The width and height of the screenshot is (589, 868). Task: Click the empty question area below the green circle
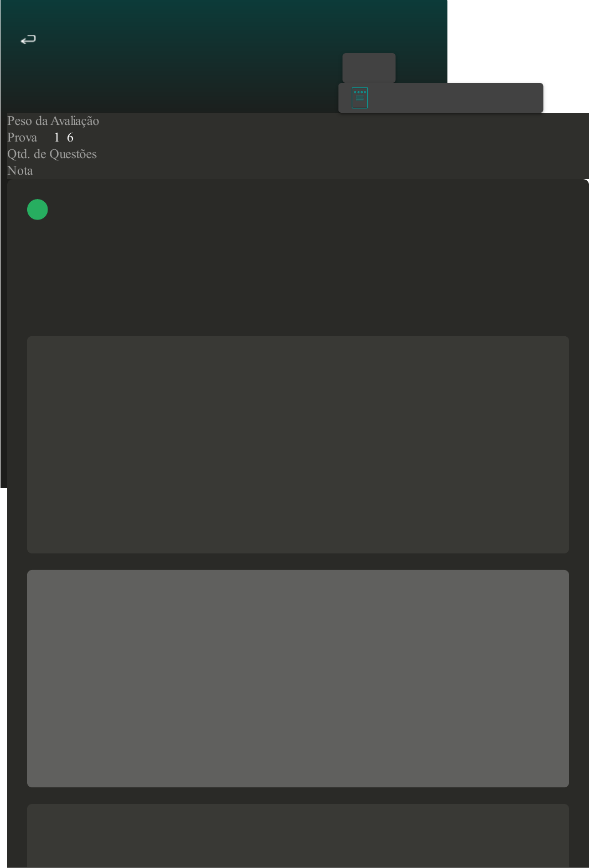[298, 276]
